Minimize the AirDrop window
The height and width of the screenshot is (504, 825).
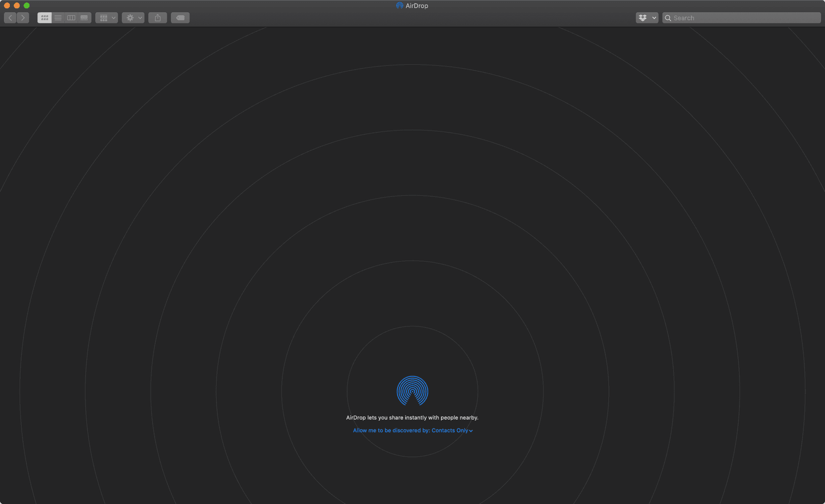pos(17,5)
